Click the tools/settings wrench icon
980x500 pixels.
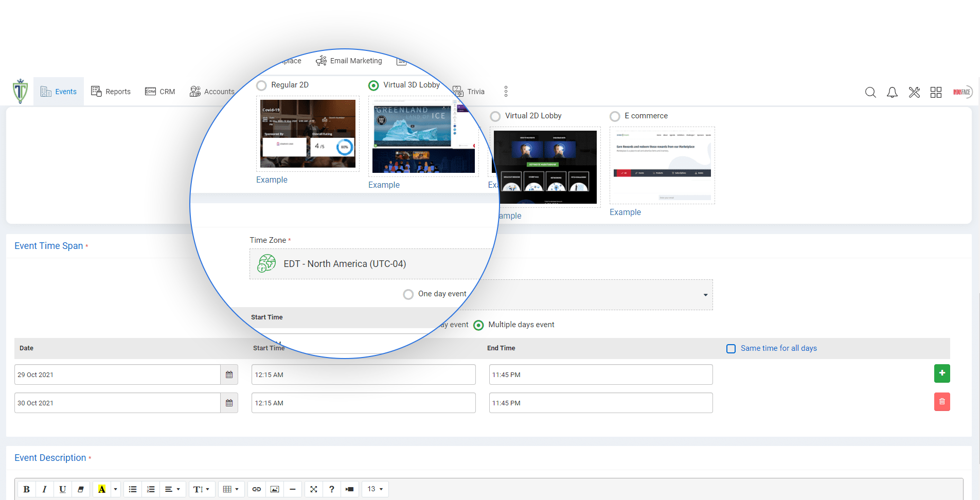click(914, 92)
